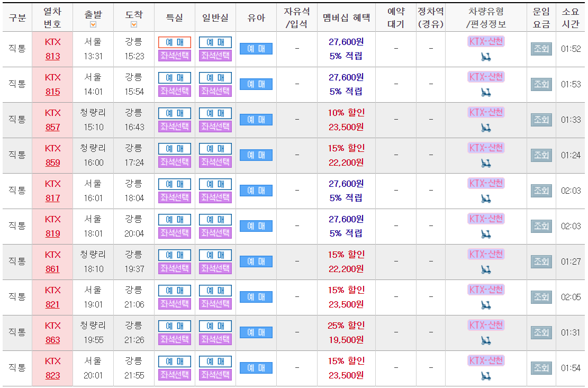Viewport: 588px width, 388px height.
Task: Open the departure sort dropdown arrow
Action: [93, 24]
